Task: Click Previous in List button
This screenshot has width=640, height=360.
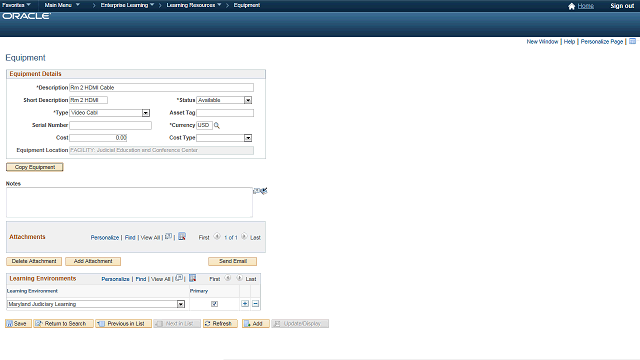Action: [x=124, y=324]
